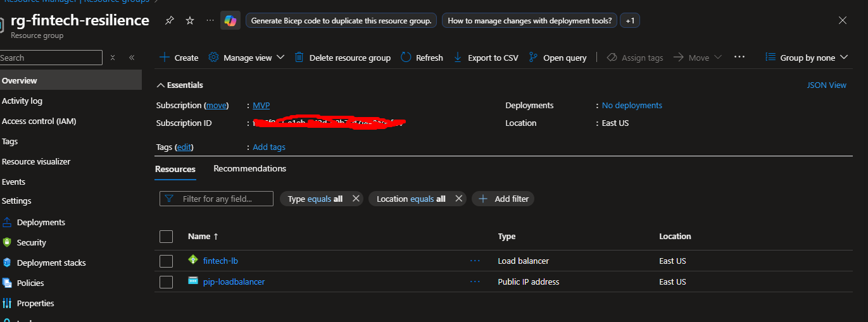
Task: Collapse the Essentials section
Action: [x=161, y=85]
